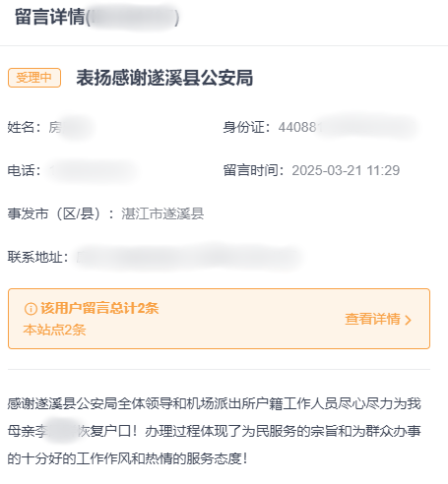Click the message line containing 恢复户口

click(x=214, y=431)
